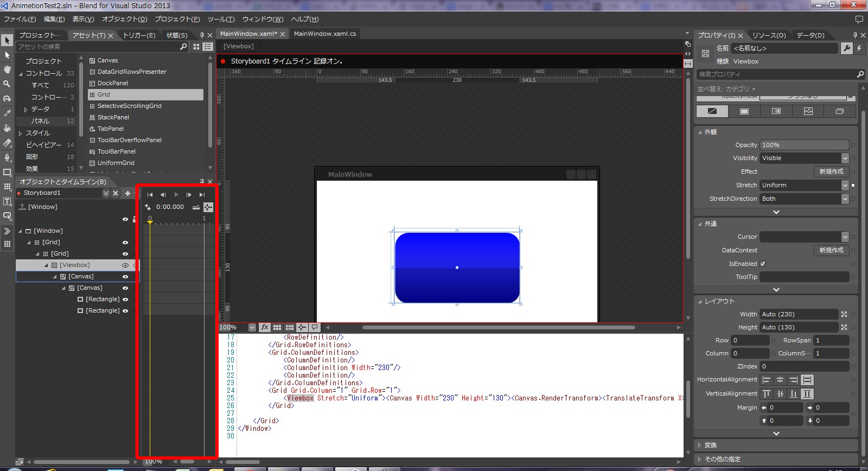Uncheck the IsEnabled checkbox
The image size is (868, 471).
763,264
